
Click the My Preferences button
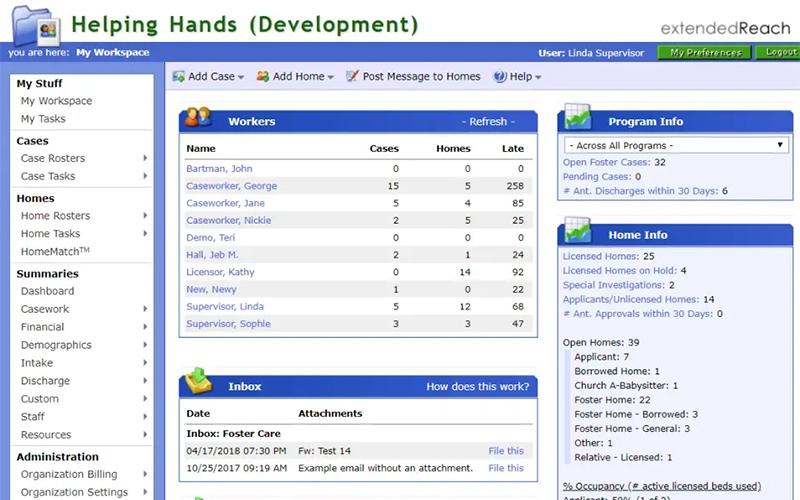[705, 52]
